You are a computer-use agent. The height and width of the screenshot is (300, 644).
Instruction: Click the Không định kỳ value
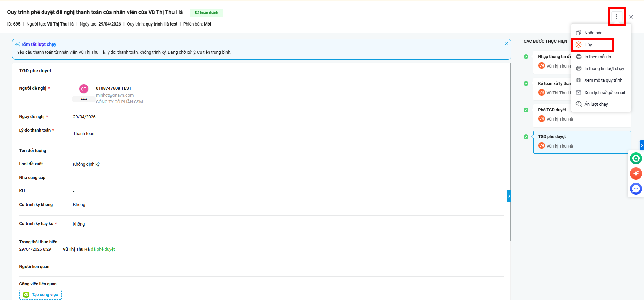click(x=86, y=164)
